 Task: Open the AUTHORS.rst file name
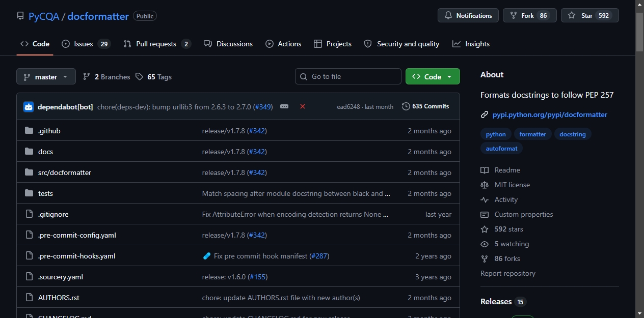[59, 298]
